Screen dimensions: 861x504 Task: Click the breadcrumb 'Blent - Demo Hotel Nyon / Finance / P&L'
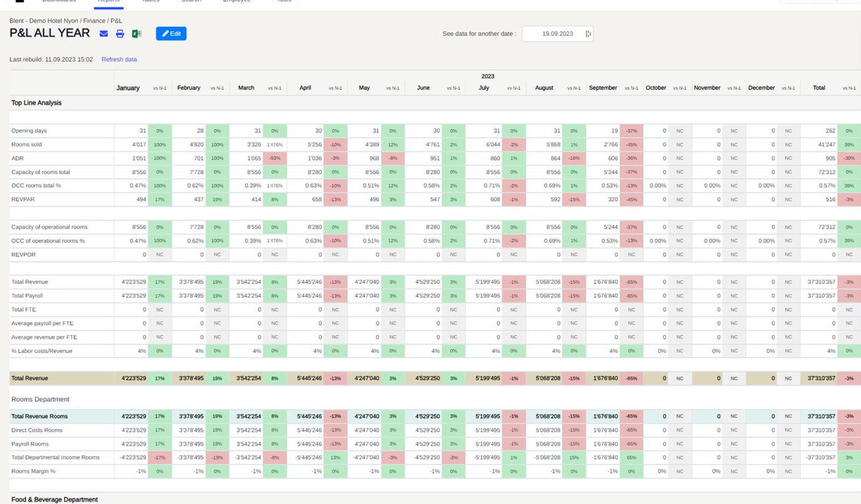click(66, 21)
